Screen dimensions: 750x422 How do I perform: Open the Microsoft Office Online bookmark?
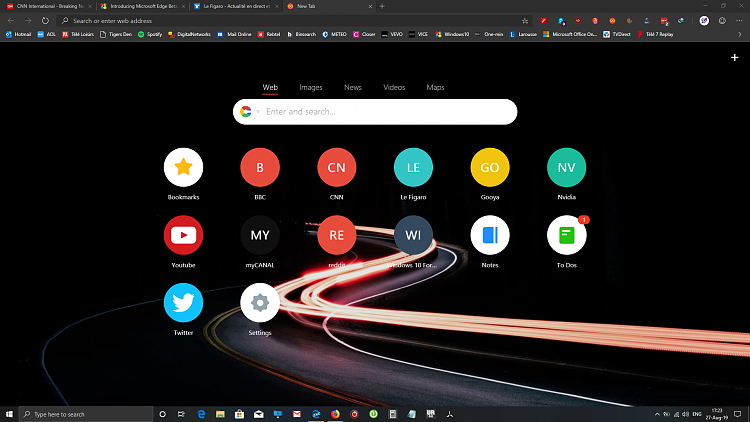pyautogui.click(x=570, y=34)
